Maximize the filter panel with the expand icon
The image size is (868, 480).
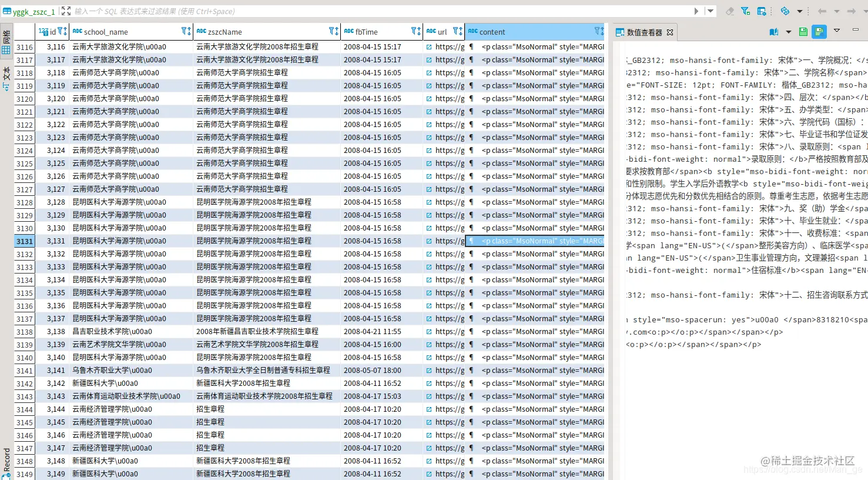[66, 11]
